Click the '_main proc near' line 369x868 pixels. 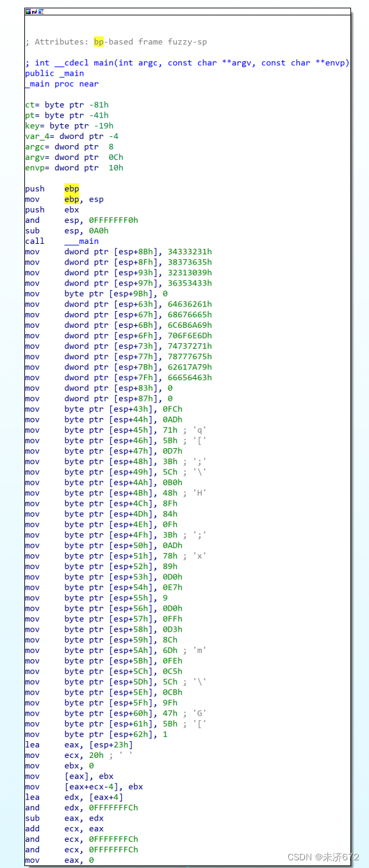(61, 84)
